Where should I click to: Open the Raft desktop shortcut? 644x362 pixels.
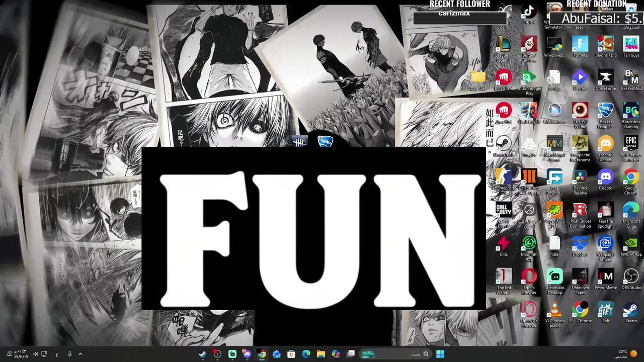tap(606, 312)
